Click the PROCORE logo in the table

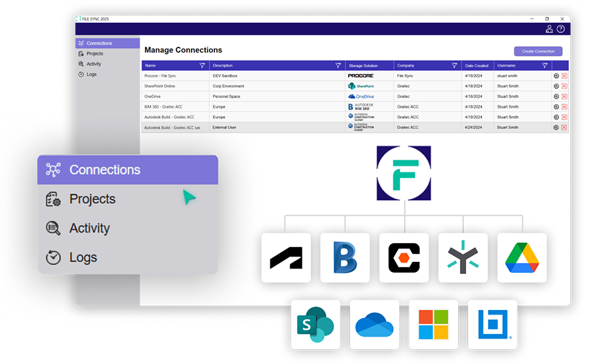[361, 76]
